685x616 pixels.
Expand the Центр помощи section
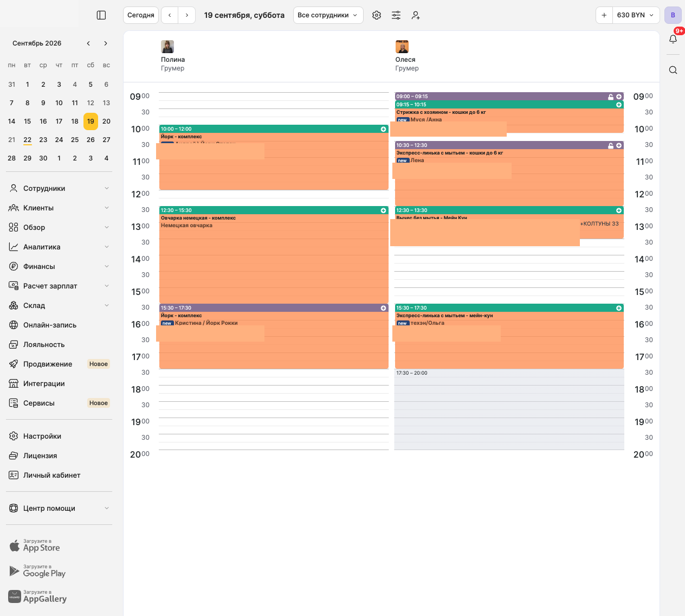60,508
